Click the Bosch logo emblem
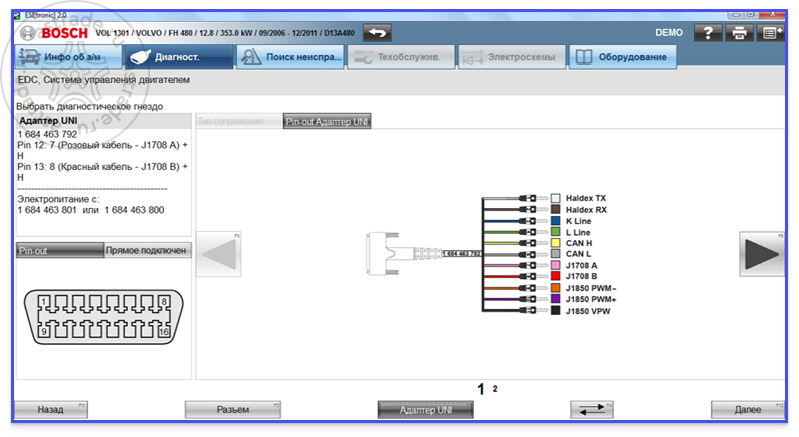The height and width of the screenshot is (437, 799). (28, 34)
